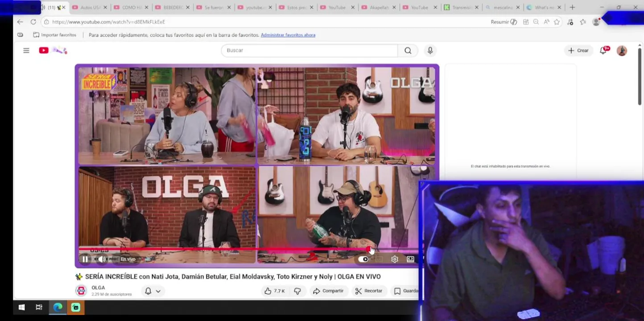644x321 pixels.
Task: Toggle the autoplay switch in the player
Action: 363,259
